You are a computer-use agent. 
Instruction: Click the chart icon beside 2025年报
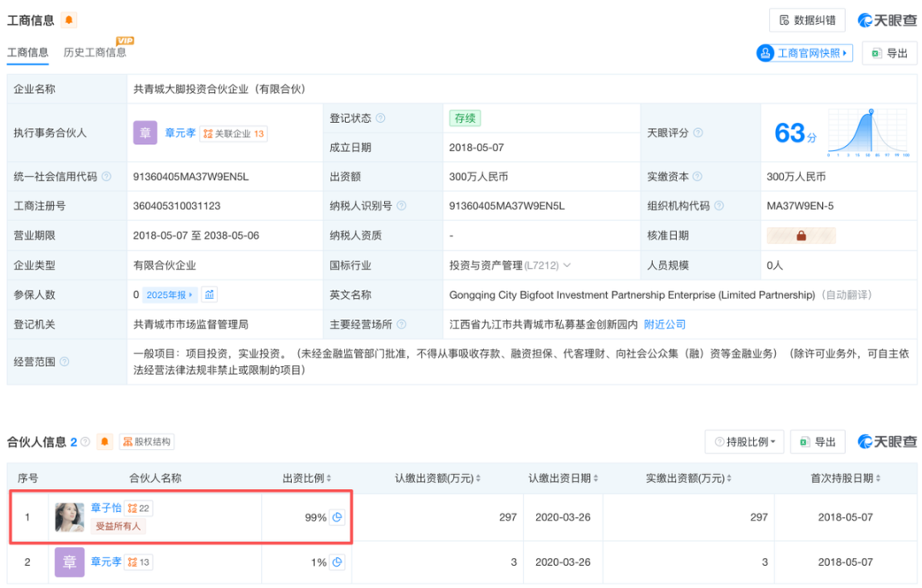click(209, 294)
